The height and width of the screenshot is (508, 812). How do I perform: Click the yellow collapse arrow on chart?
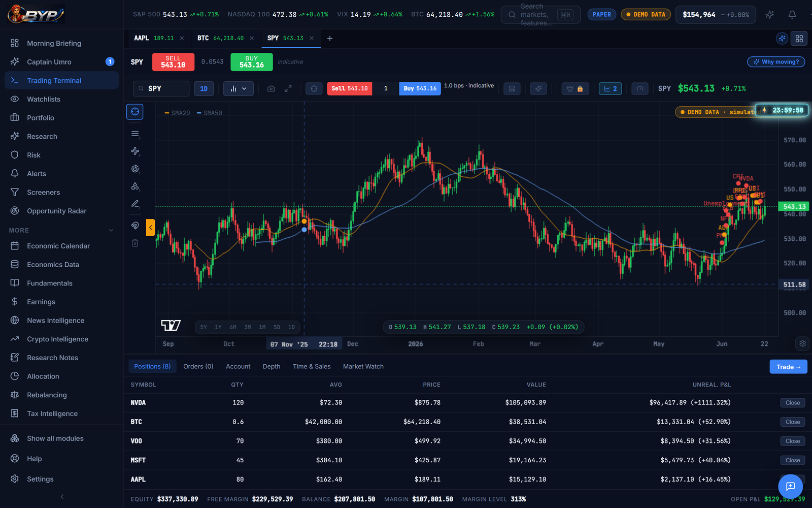(150, 228)
